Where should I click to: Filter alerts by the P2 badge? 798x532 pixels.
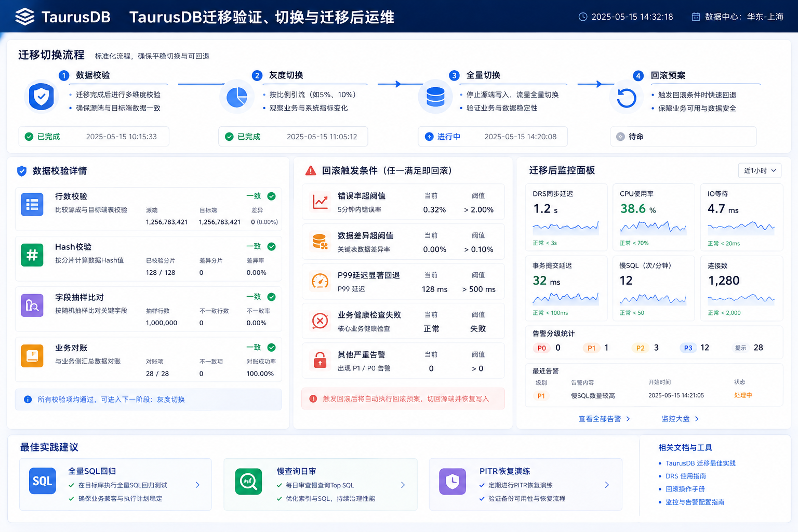coord(640,348)
